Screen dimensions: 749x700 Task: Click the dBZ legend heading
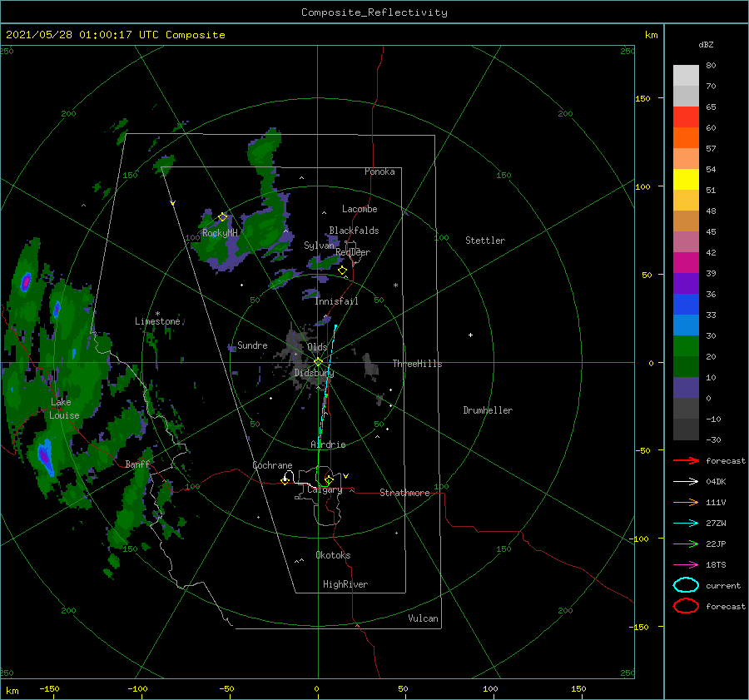tap(706, 45)
